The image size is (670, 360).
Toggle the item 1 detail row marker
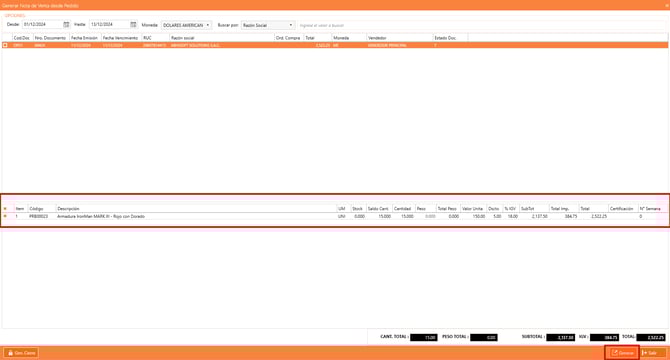[x=5, y=217]
